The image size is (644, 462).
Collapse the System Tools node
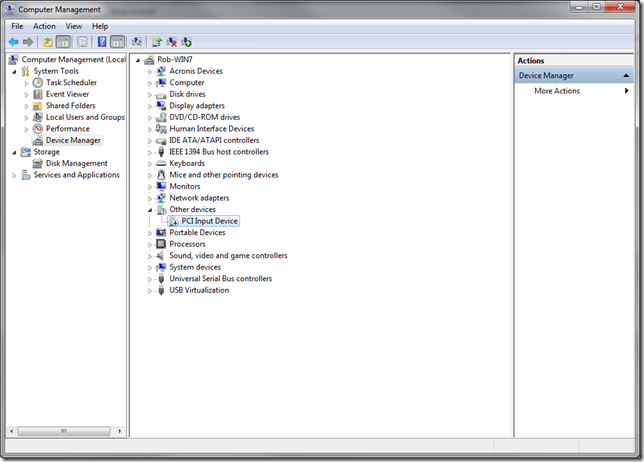click(14, 72)
